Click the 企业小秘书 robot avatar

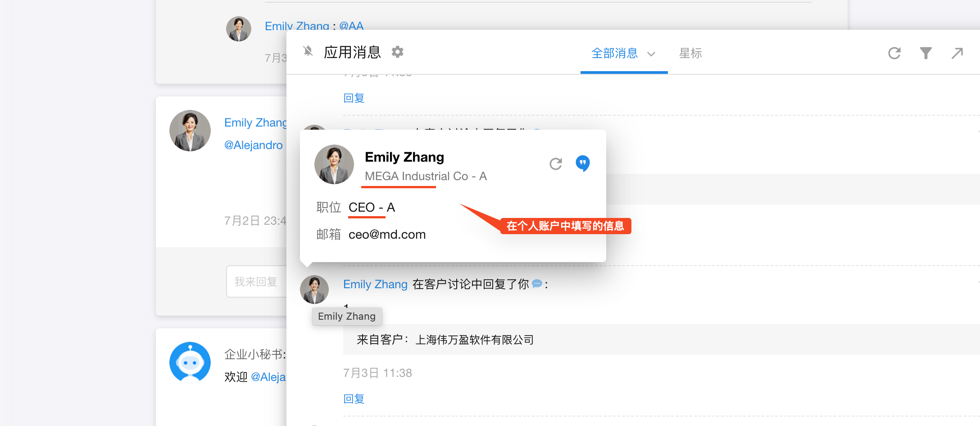point(190,363)
